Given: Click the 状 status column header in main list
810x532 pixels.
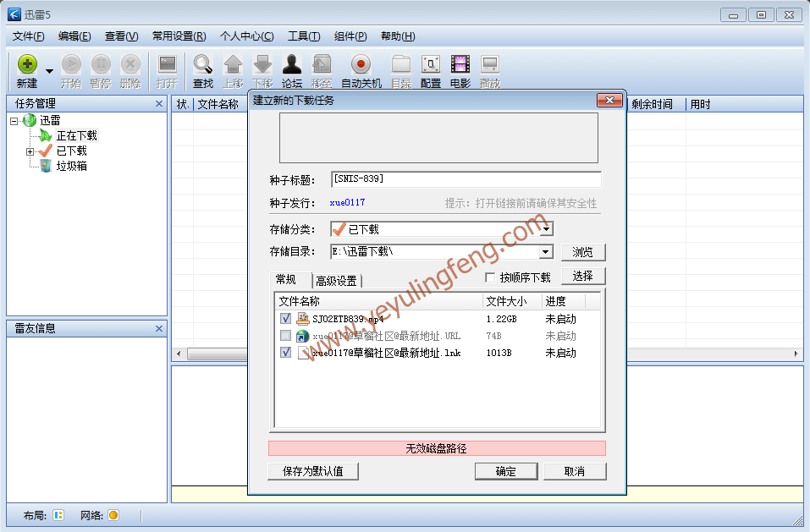Looking at the screenshot, I should [x=182, y=104].
